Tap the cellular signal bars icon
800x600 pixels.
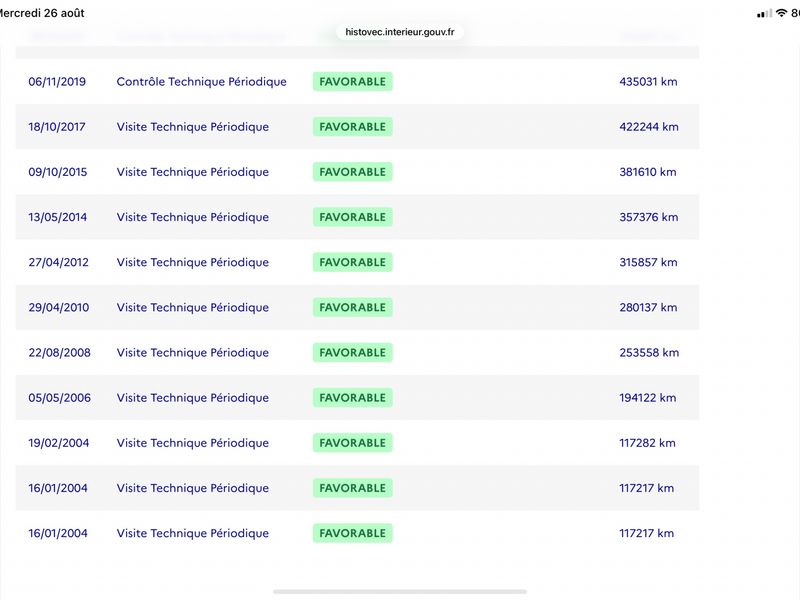[764, 14]
